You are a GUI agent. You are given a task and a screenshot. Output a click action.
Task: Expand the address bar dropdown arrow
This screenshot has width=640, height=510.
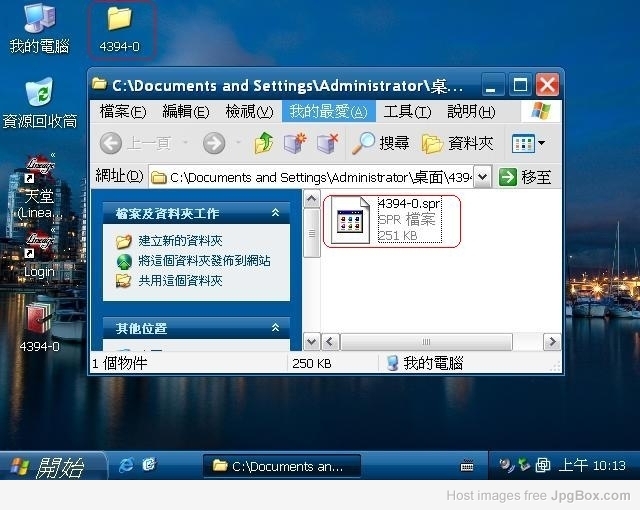[482, 177]
